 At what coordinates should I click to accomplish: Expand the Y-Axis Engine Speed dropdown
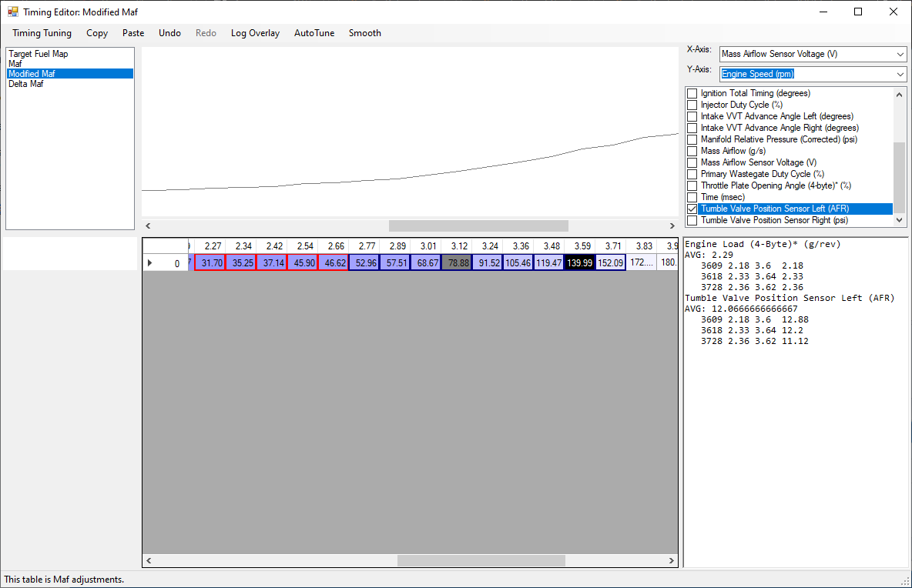[x=900, y=75]
